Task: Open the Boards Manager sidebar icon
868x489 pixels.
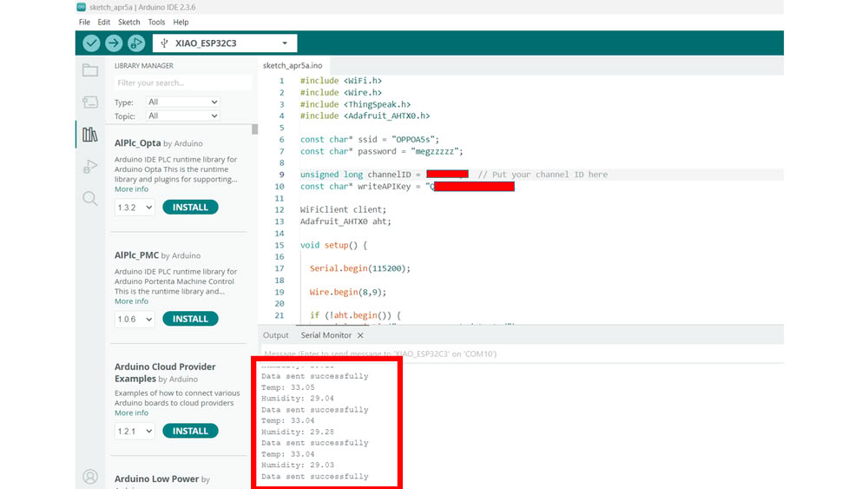Action: 90,102
